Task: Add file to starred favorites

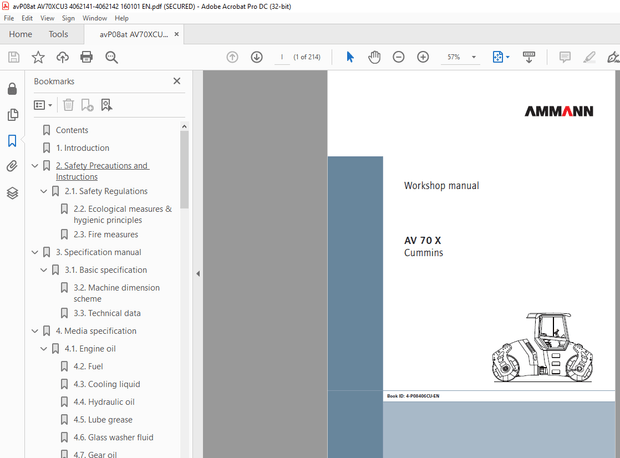Action: tap(38, 57)
